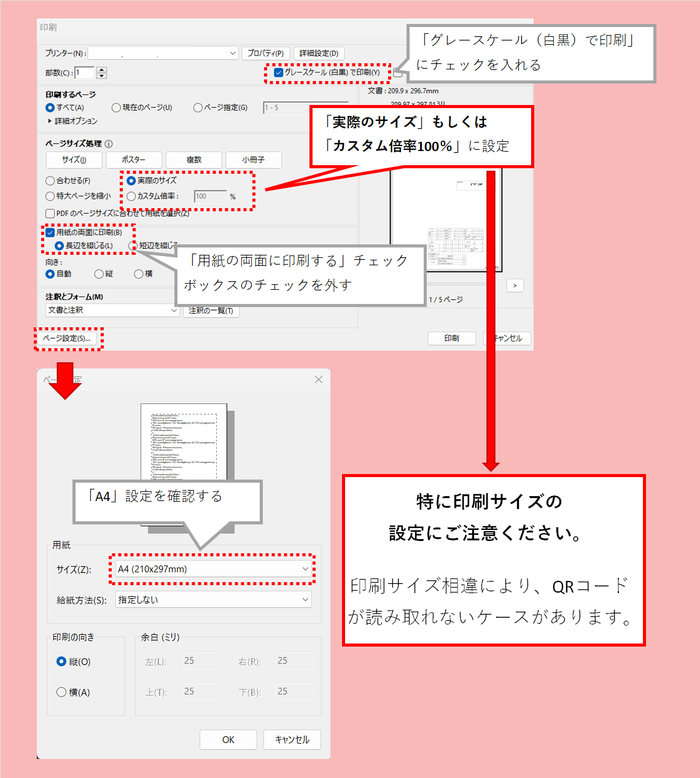
Task: Click the 部数(C) copies input field
Action: click(84, 72)
